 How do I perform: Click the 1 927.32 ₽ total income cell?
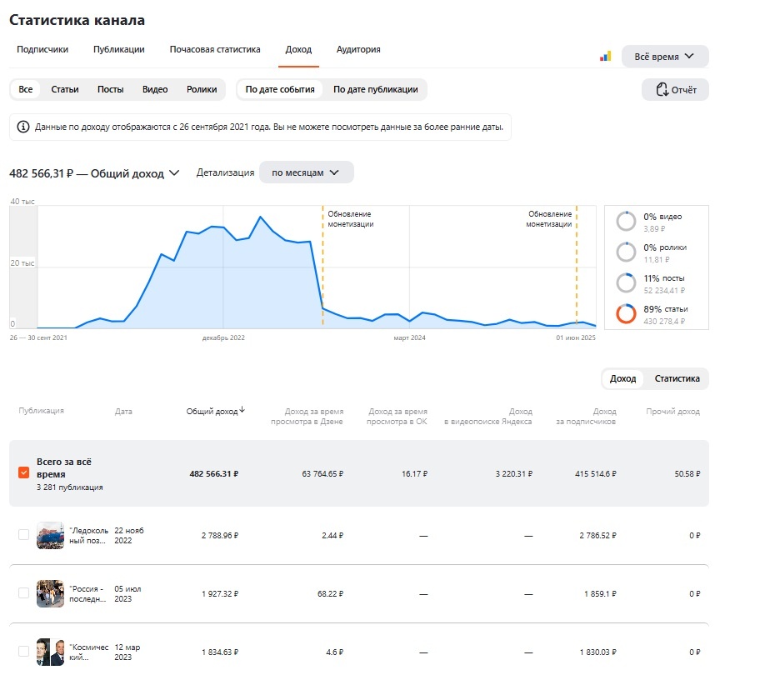coord(219,593)
